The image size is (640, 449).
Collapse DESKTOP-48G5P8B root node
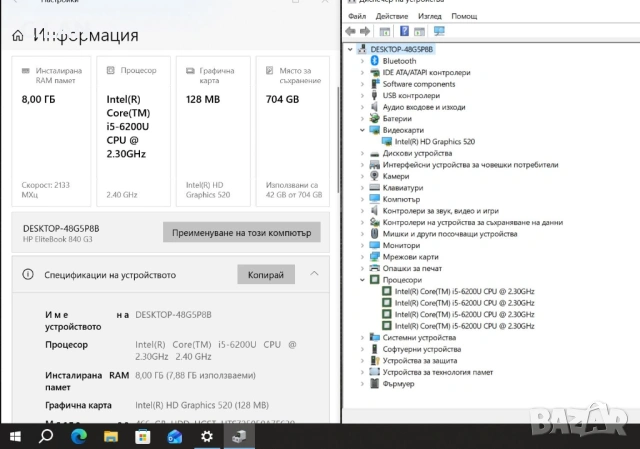[x=350, y=49]
